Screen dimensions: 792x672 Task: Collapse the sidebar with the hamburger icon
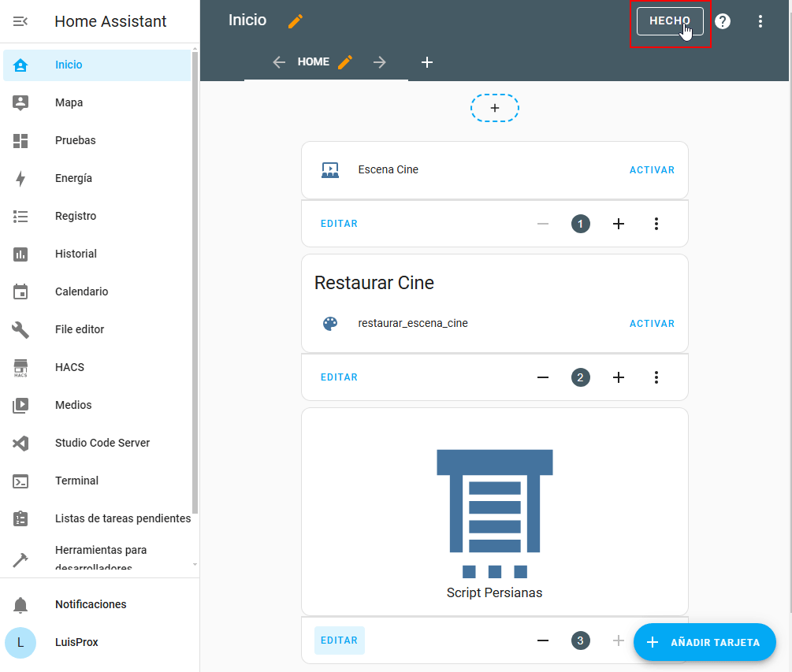click(x=20, y=21)
